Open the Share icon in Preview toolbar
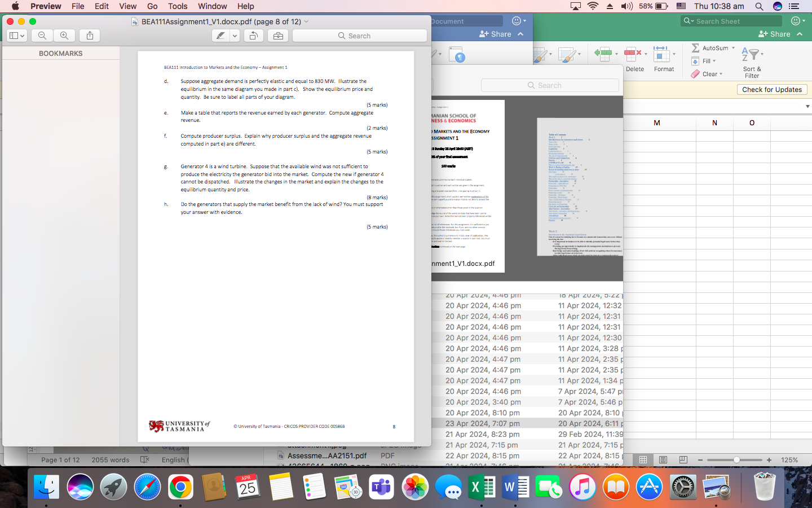 89,35
